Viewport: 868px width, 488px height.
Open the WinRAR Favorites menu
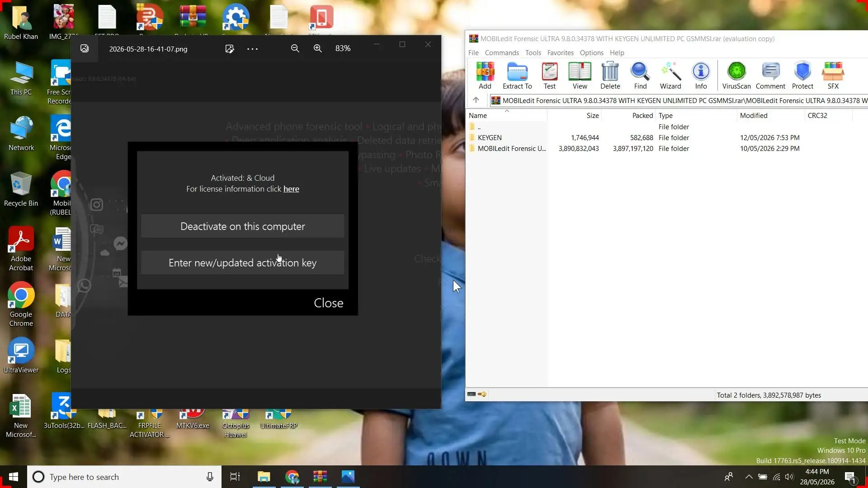coord(561,52)
